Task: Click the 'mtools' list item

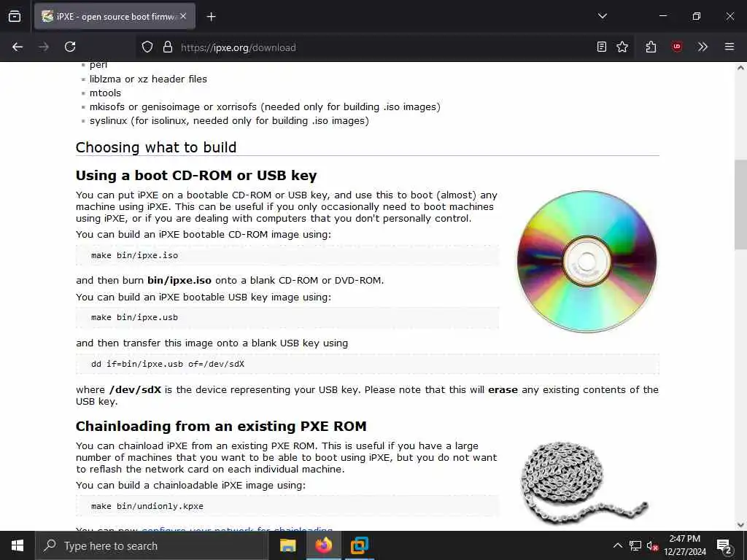Action: coord(105,93)
